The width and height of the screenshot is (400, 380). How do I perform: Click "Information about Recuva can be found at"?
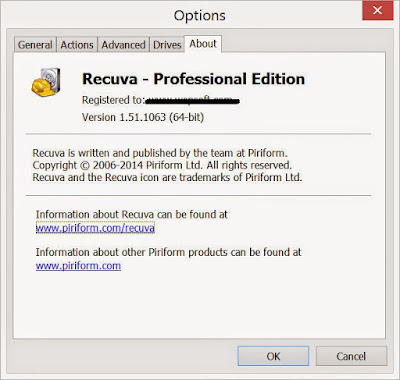131,214
